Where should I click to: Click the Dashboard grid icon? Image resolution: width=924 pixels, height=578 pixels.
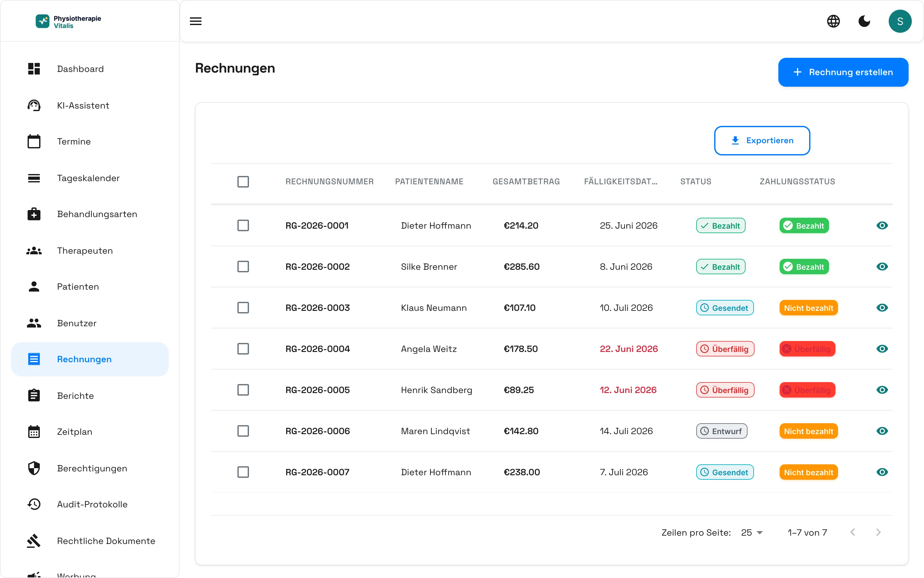[x=34, y=69]
